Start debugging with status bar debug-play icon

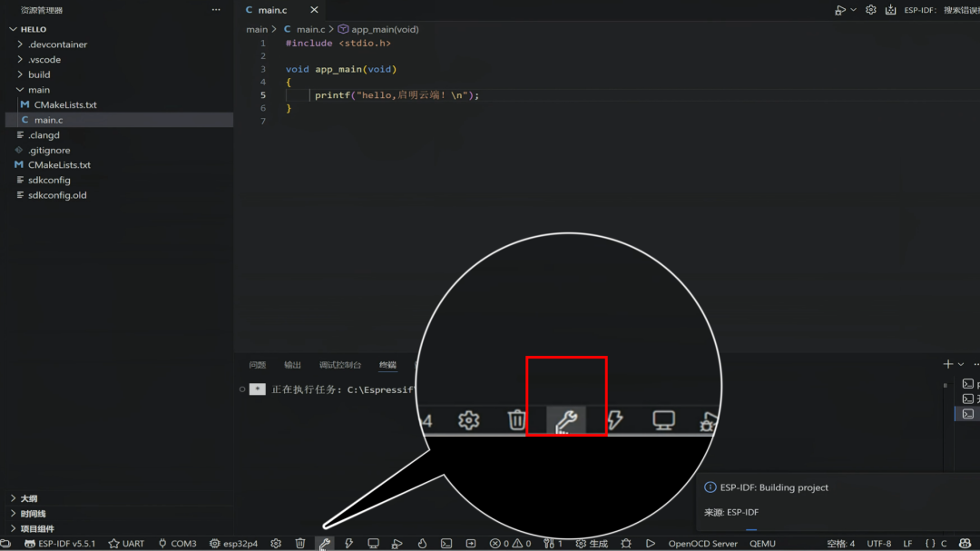(397, 544)
